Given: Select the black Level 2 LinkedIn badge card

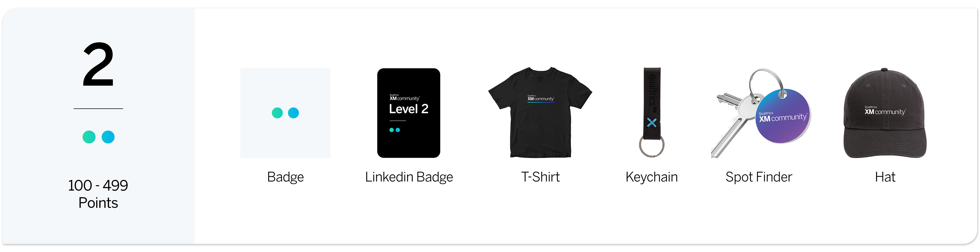Looking at the screenshot, I should click(408, 113).
